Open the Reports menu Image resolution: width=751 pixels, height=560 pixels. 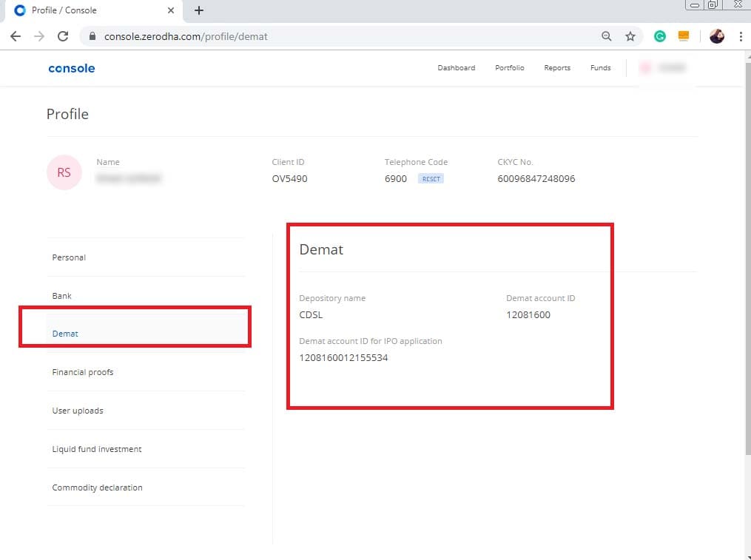(x=557, y=68)
